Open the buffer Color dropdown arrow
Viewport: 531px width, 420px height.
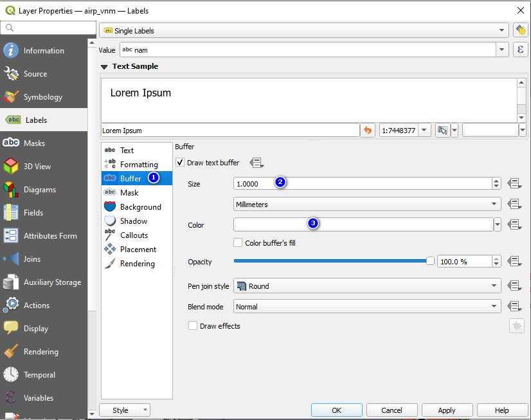click(x=497, y=224)
